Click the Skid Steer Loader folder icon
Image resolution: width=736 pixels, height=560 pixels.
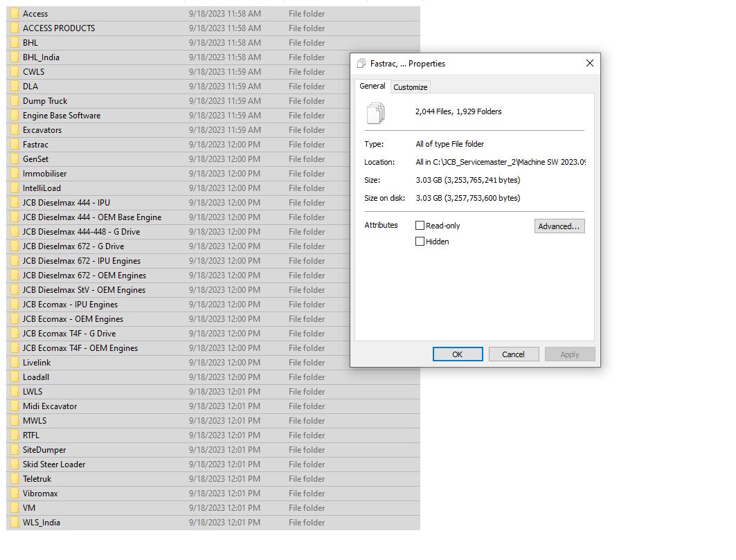(15, 464)
